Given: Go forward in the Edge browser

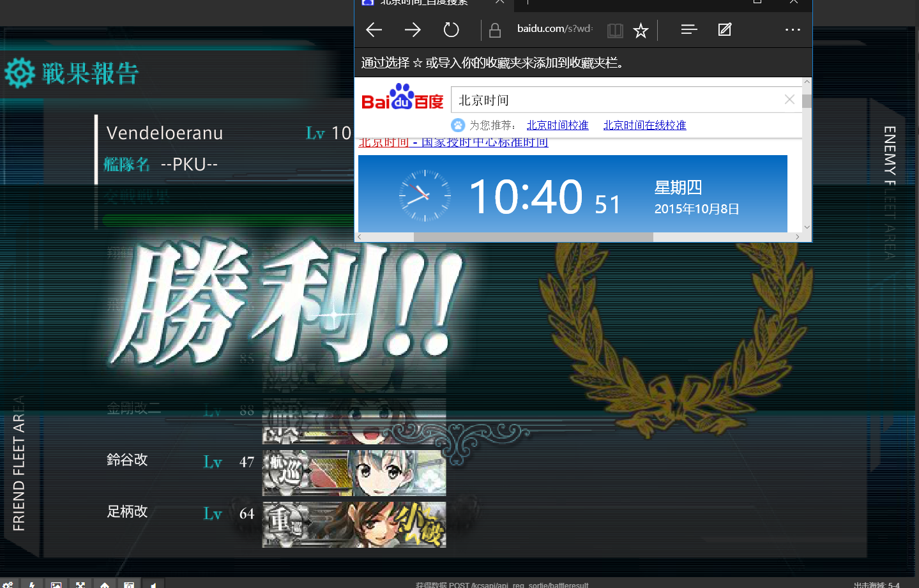Looking at the screenshot, I should pos(413,29).
